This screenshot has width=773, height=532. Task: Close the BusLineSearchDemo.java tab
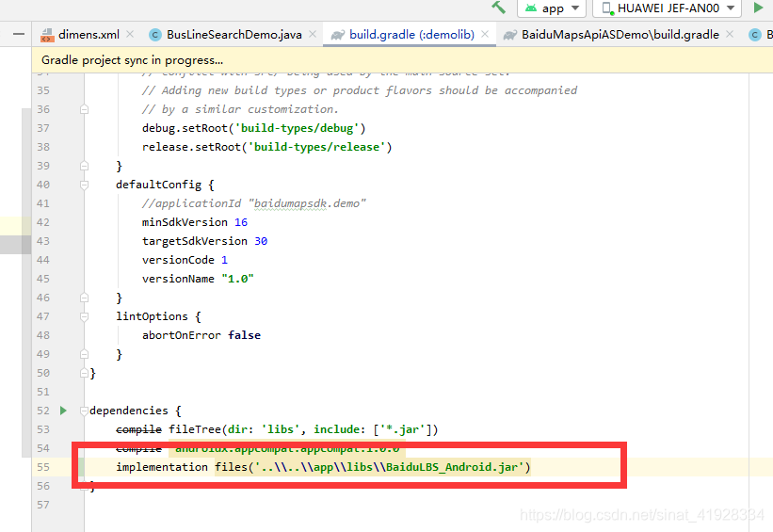coord(313,34)
